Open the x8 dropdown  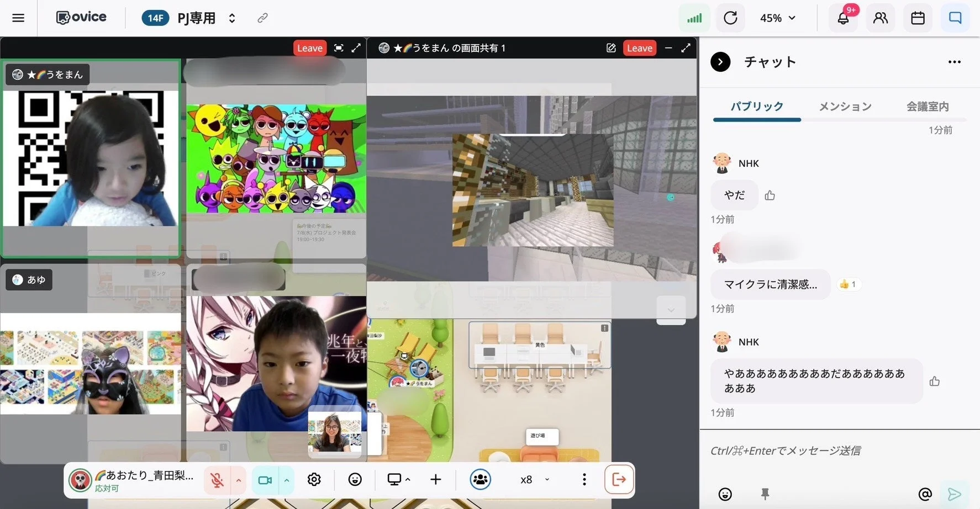(535, 480)
